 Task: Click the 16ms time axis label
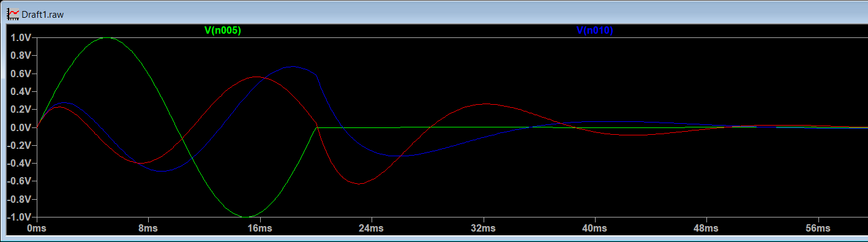click(260, 228)
